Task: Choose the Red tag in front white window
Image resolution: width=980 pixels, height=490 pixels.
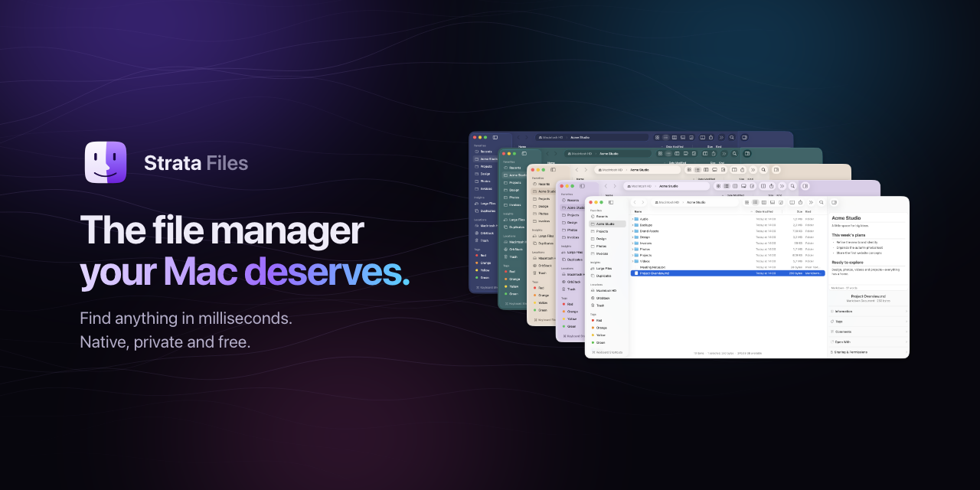Action: (x=607, y=320)
